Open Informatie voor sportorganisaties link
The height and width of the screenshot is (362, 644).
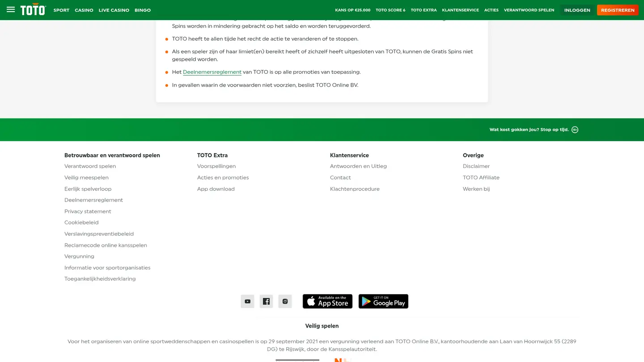click(107, 268)
